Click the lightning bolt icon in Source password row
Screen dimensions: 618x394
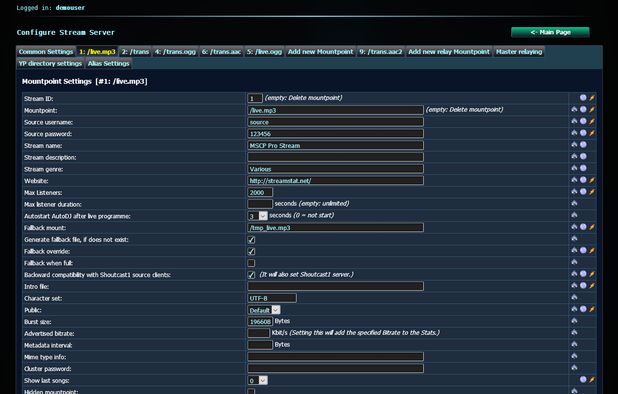(592, 133)
